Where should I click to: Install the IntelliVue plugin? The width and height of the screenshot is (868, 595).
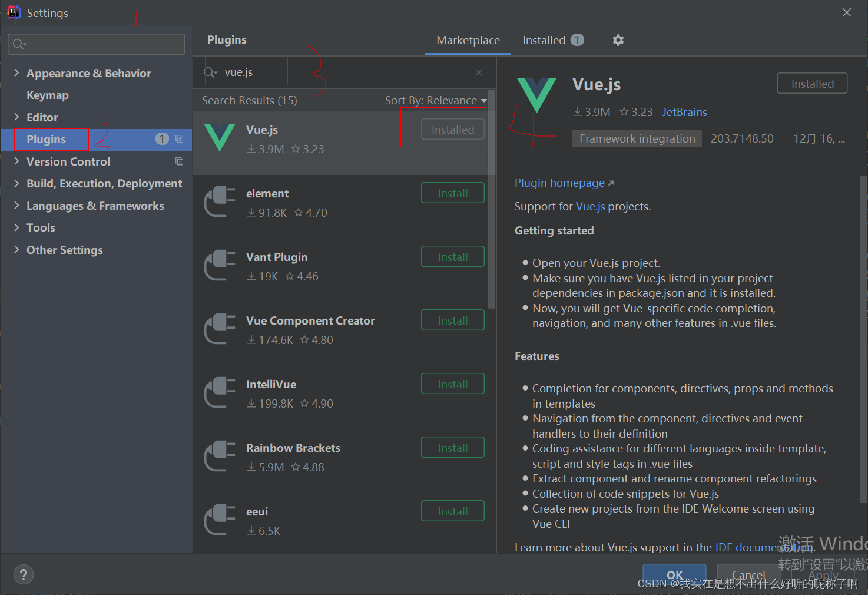coord(453,384)
